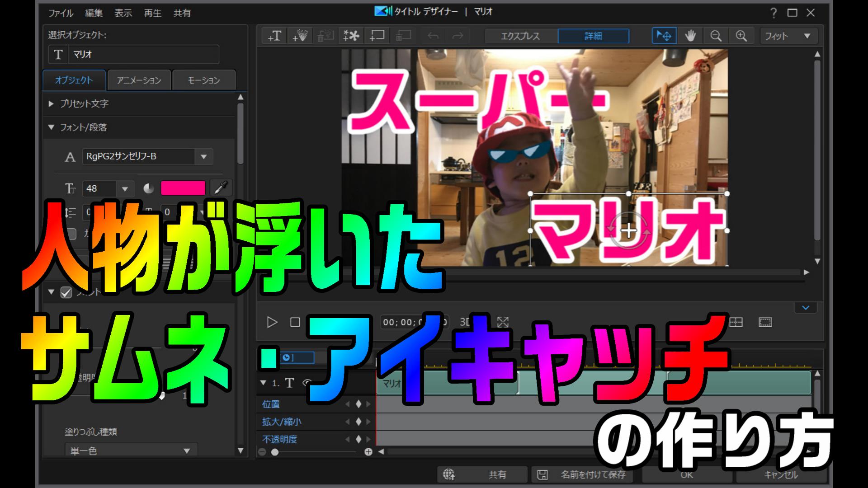This screenshot has height=488, width=868.
Task: Open the 編集 menu
Action: coord(94,13)
